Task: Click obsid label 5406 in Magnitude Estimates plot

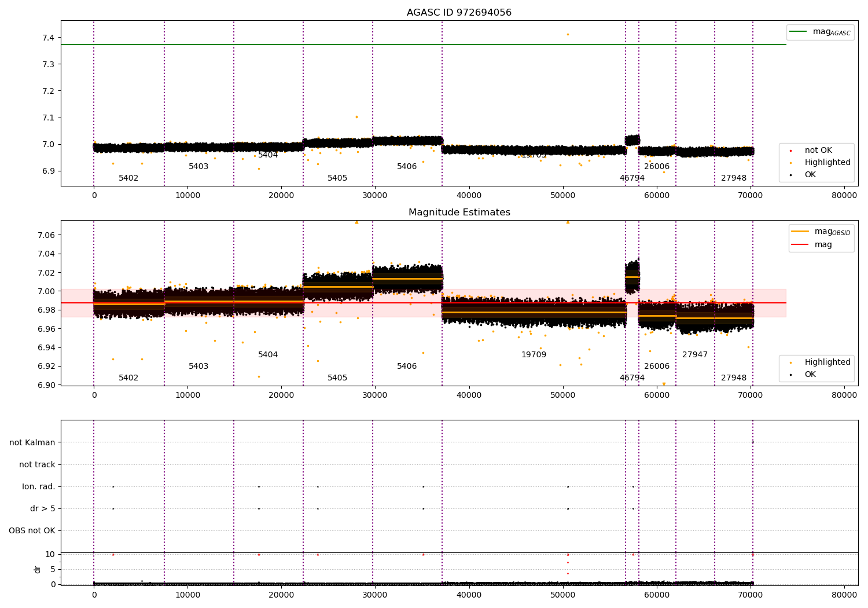Action: pos(407,367)
